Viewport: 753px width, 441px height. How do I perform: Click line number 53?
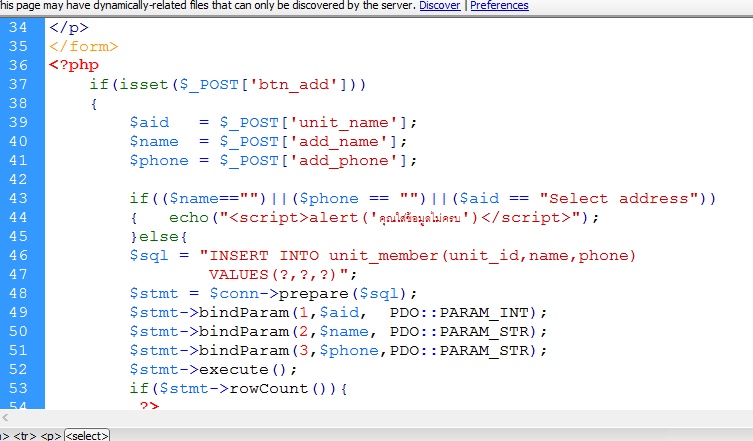tap(18, 388)
